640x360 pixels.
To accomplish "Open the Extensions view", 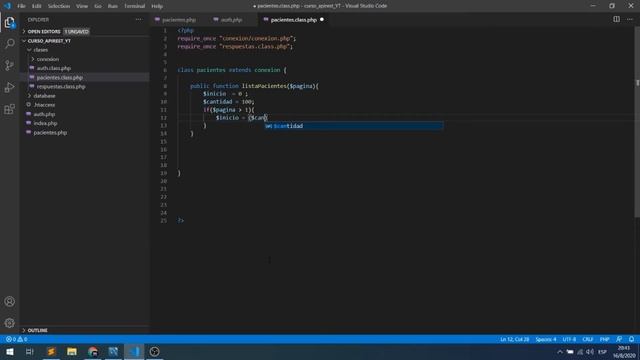I will point(9,109).
